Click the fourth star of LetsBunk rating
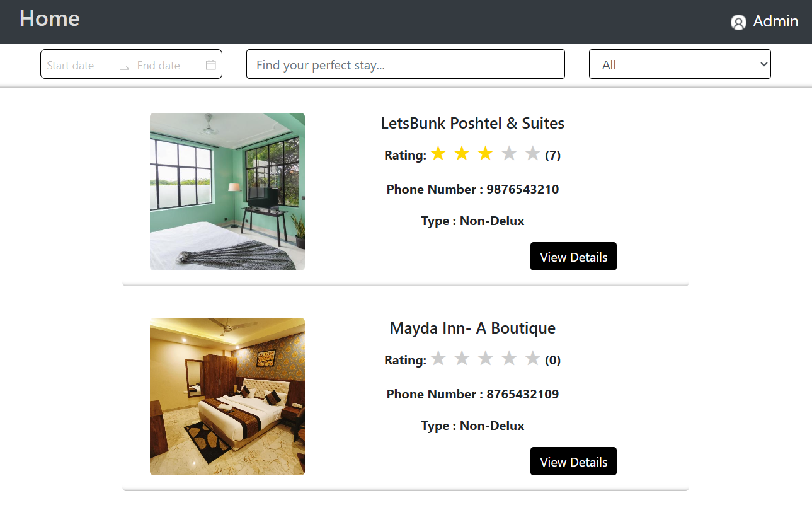The width and height of the screenshot is (812, 505). (x=509, y=153)
